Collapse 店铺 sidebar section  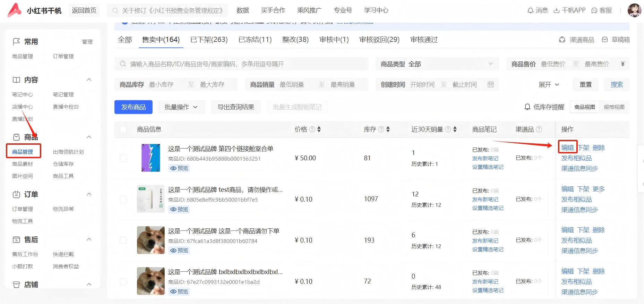[x=89, y=285]
